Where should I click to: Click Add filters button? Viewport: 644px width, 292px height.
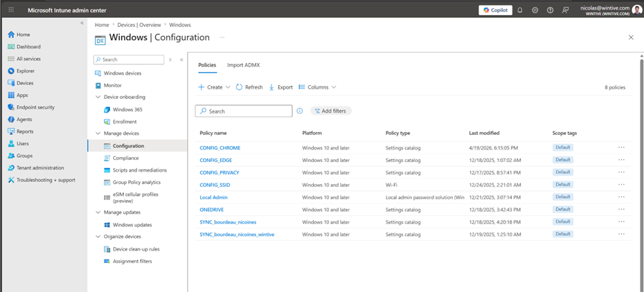coord(330,111)
